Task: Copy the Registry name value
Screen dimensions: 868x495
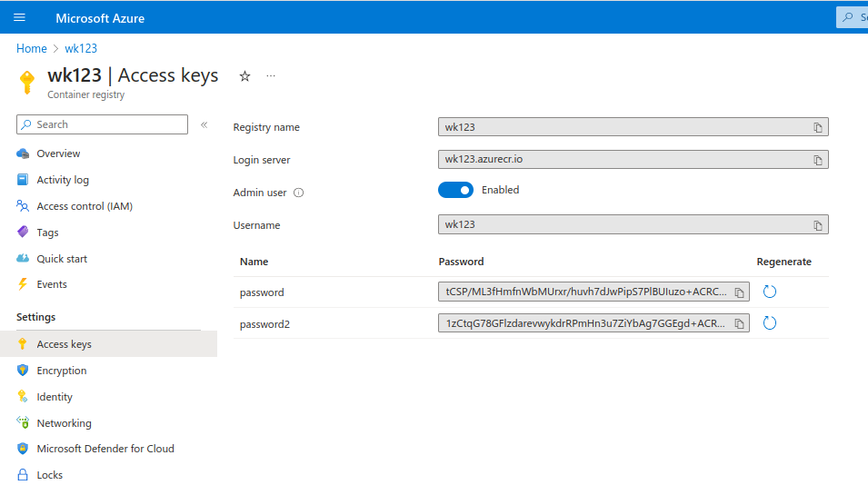Action: pyautogui.click(x=818, y=128)
